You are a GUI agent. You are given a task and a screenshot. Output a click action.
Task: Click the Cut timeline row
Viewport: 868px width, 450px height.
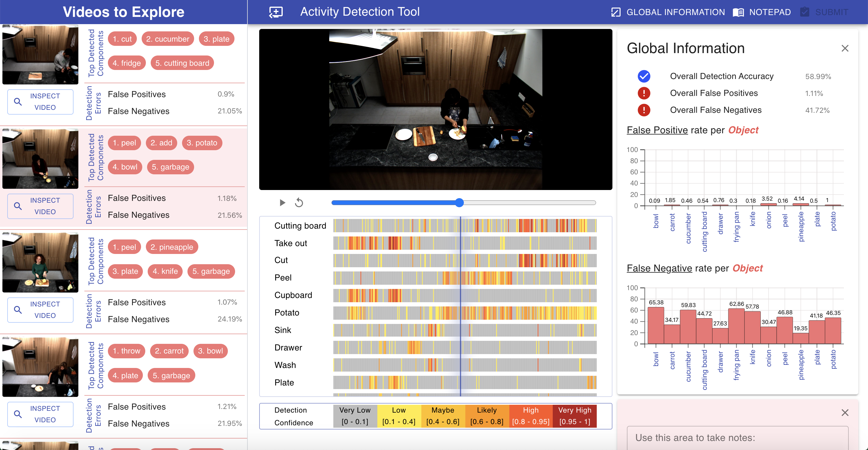pos(465,260)
